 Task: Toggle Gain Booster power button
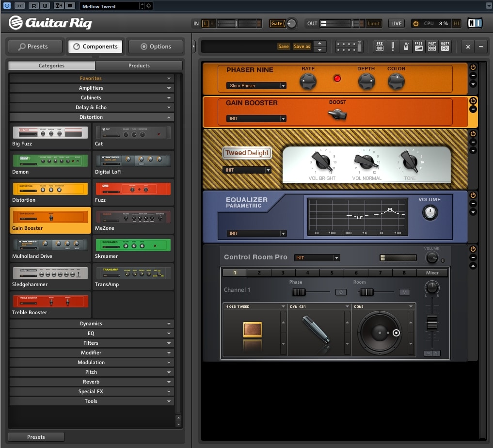(x=473, y=100)
